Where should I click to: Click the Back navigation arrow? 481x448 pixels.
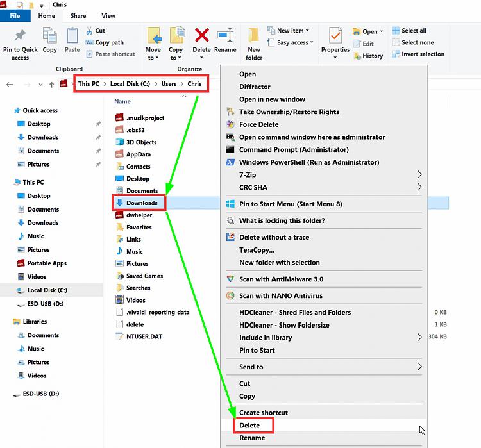(x=10, y=85)
